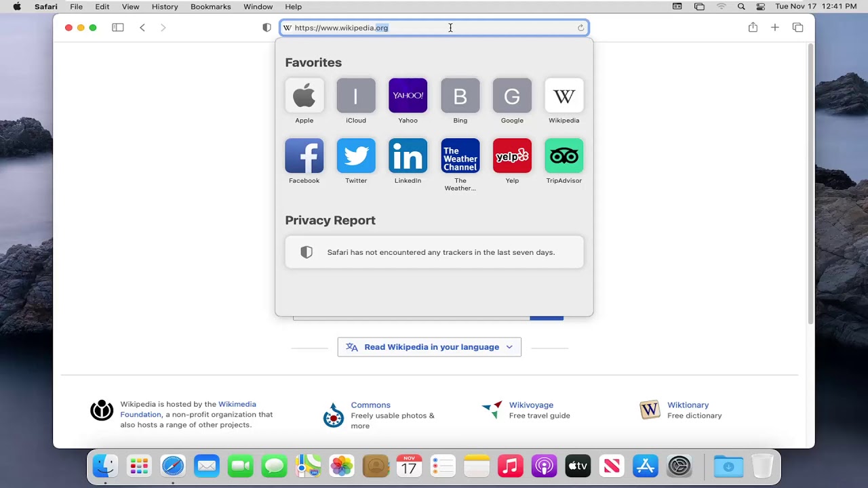Open Messages from the Dock

pos(274,466)
